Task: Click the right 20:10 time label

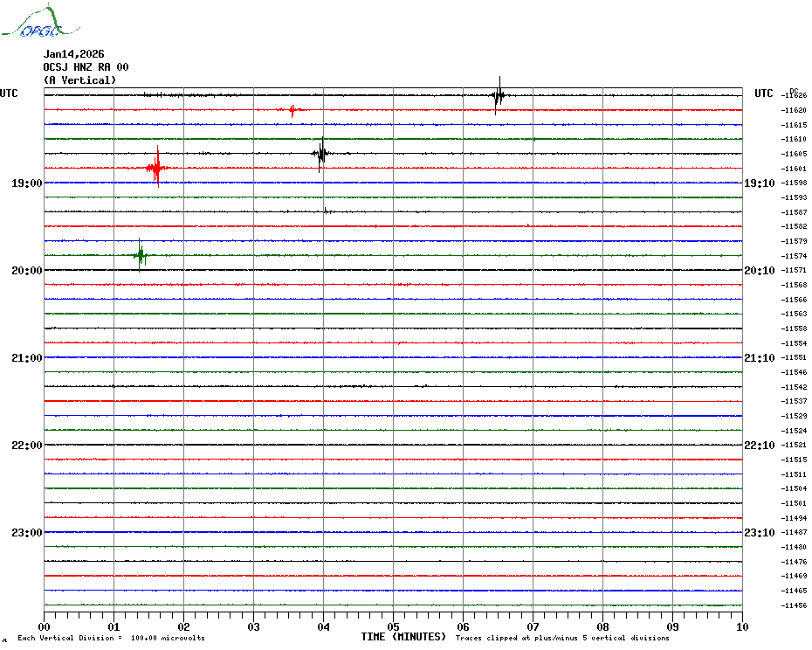Action: (x=760, y=271)
